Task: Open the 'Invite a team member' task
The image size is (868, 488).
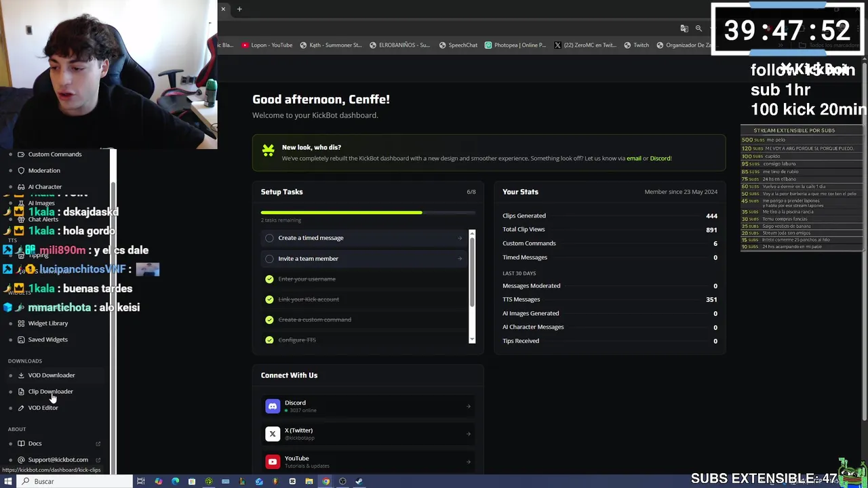Action: pos(364,258)
